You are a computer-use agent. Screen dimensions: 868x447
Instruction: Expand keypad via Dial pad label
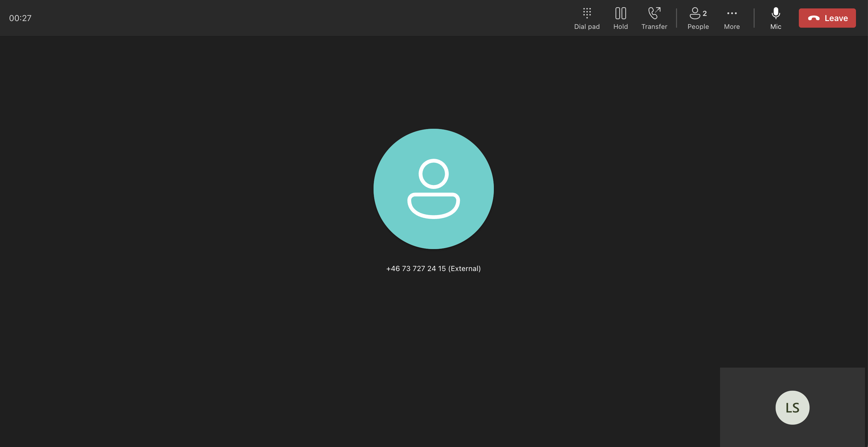pyautogui.click(x=587, y=27)
